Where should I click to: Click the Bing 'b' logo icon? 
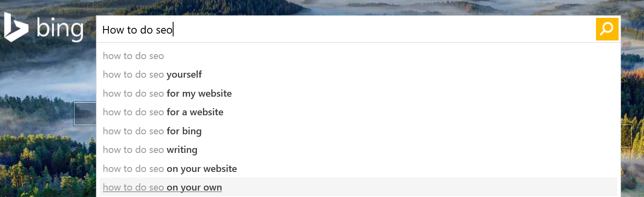[16, 27]
